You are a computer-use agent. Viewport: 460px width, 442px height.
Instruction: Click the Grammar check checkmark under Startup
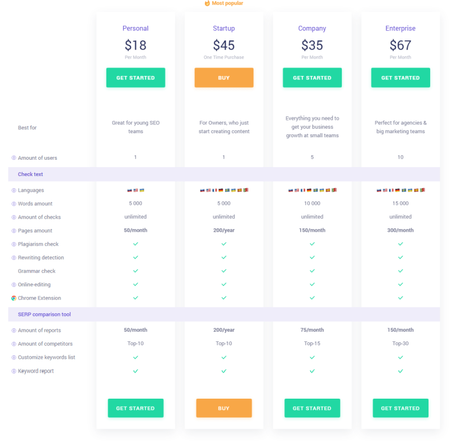pyautogui.click(x=224, y=271)
